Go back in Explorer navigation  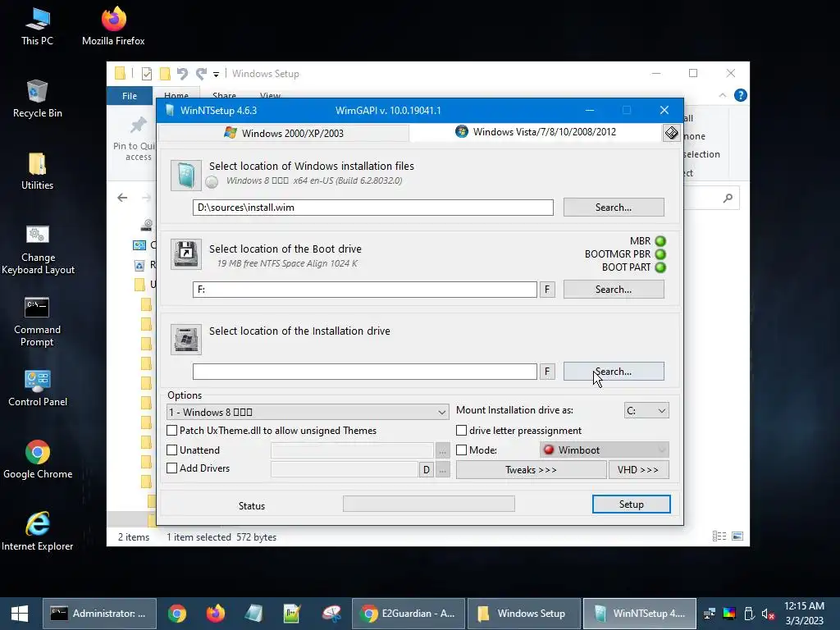(x=122, y=198)
